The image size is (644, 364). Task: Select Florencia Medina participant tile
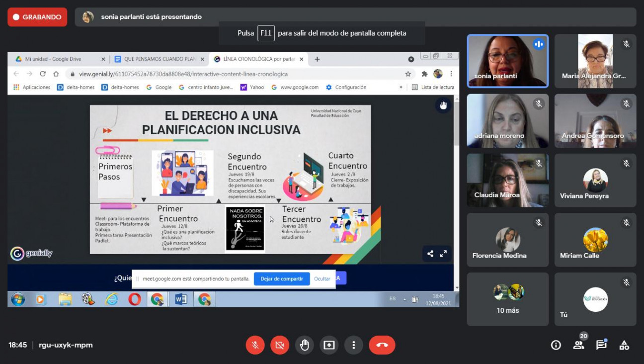click(x=507, y=240)
